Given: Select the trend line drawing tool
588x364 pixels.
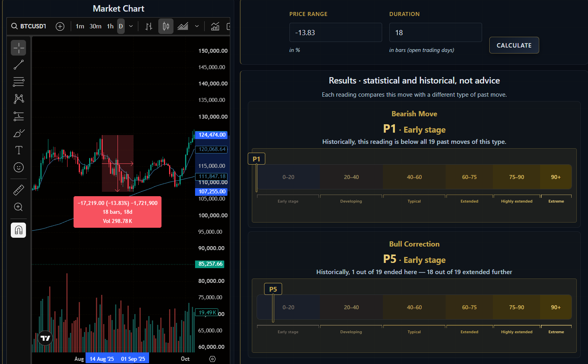Looking at the screenshot, I should [18, 65].
